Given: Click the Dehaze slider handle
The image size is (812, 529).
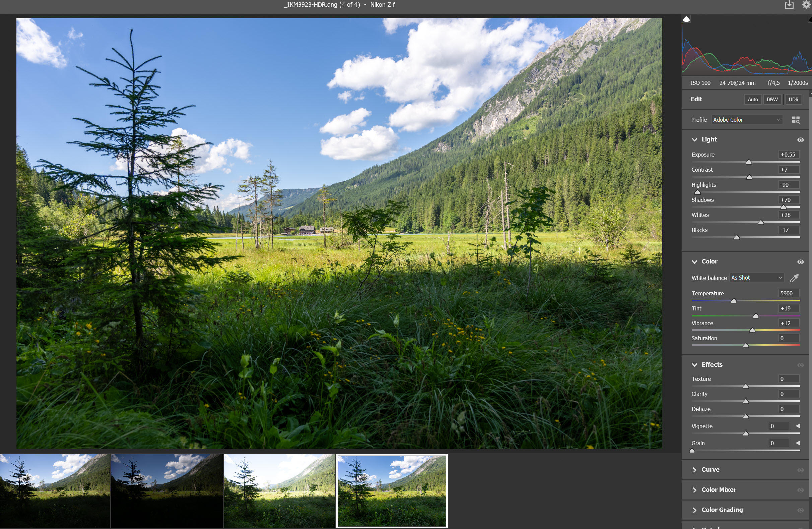Looking at the screenshot, I should pyautogui.click(x=746, y=417).
